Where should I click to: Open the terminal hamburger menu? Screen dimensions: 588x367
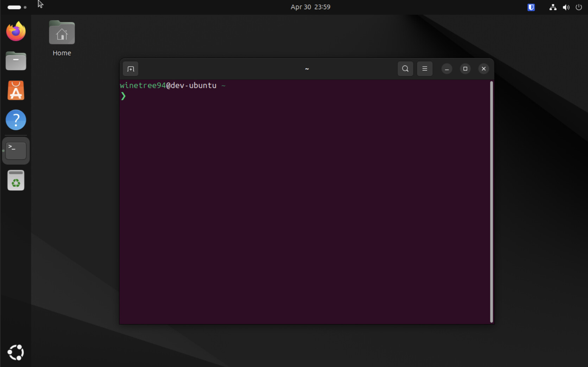click(x=425, y=69)
